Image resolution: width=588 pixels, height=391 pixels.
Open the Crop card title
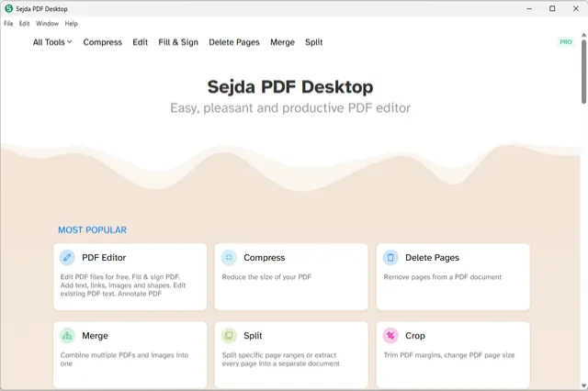point(415,336)
